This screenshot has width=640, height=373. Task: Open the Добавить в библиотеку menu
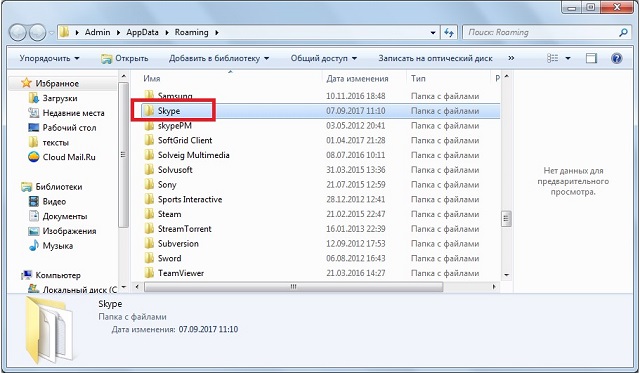(x=219, y=58)
